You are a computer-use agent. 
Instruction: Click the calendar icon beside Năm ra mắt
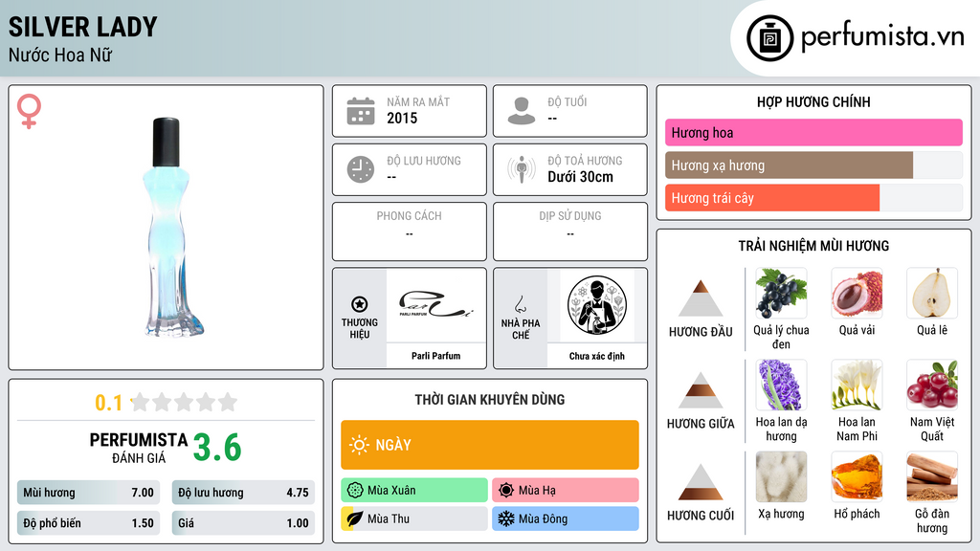[361, 111]
